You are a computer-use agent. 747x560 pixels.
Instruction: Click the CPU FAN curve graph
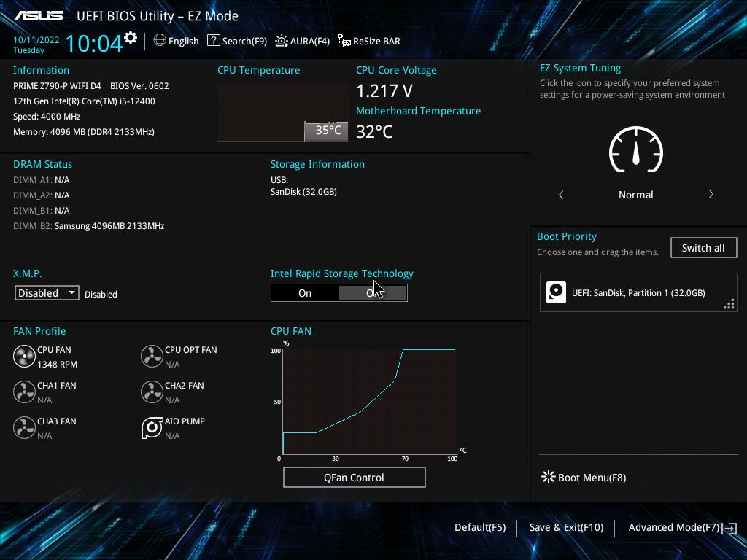369,402
